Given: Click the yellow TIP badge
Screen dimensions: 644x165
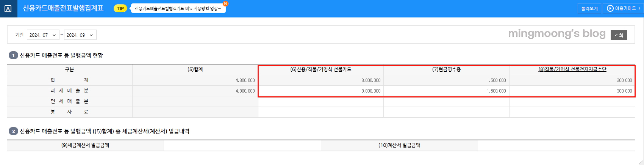Looking at the screenshot, I should coord(120,8).
